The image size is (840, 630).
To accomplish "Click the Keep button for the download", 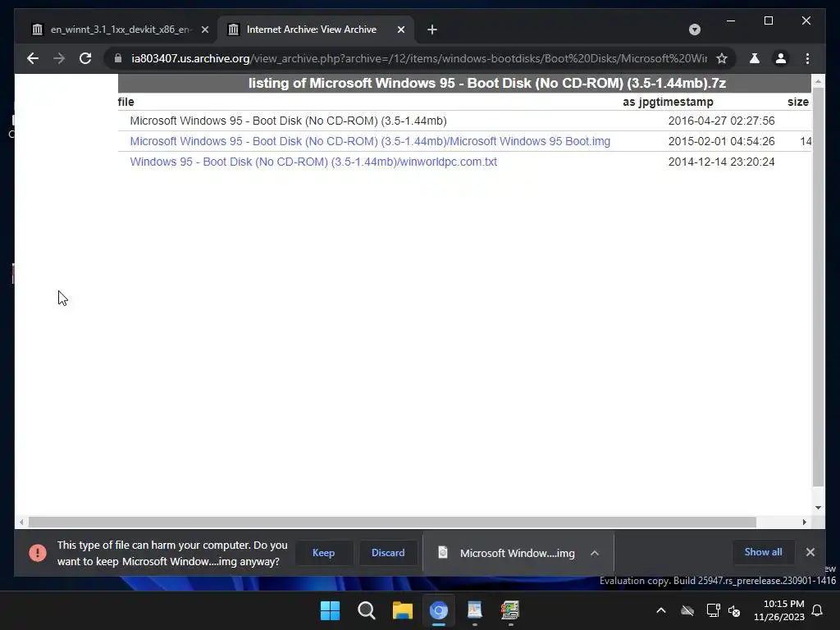I will [x=323, y=553].
